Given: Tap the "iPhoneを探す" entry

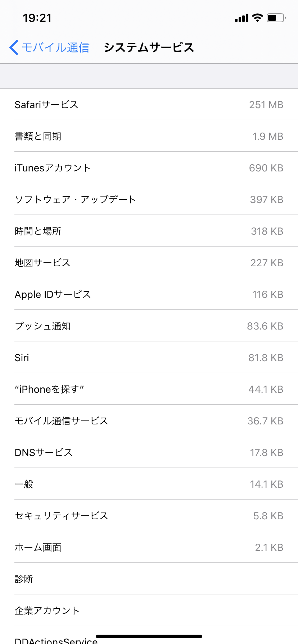Looking at the screenshot, I should (149, 389).
